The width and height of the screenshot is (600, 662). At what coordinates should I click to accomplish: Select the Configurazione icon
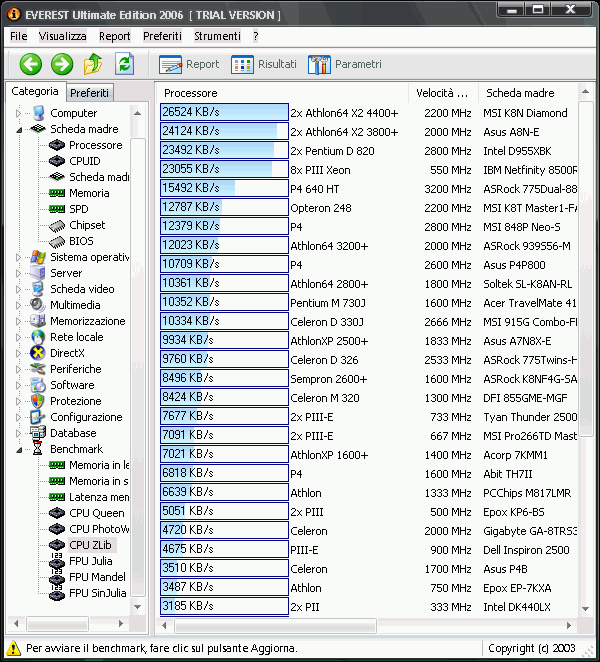click(38, 417)
